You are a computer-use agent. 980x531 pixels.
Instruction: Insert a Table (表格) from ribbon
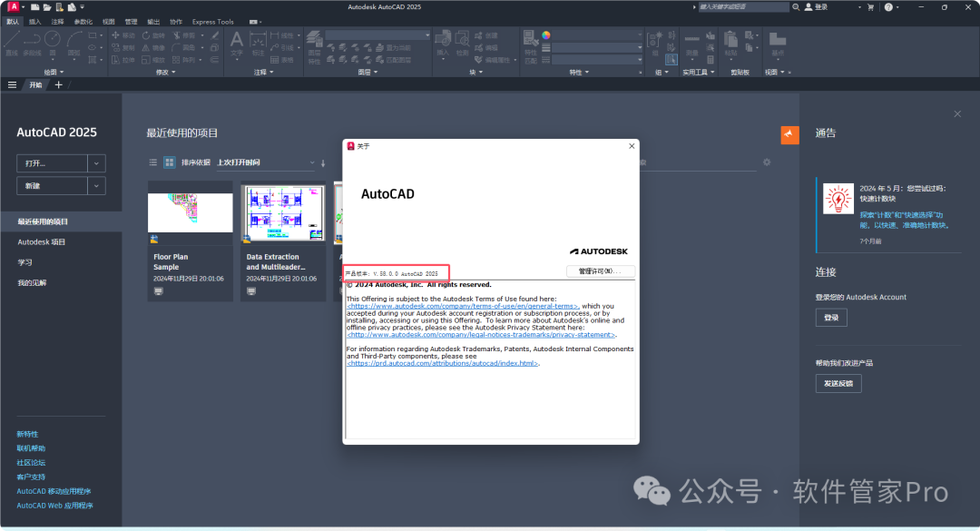282,60
